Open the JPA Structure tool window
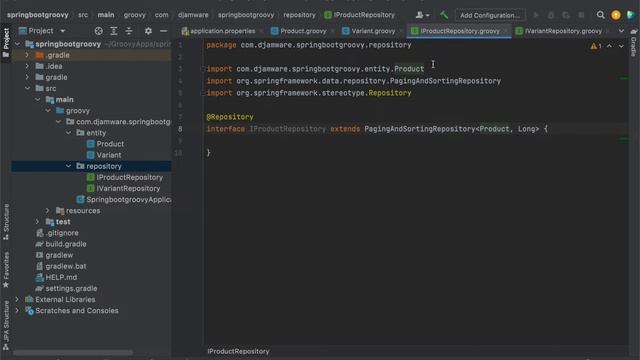 pyautogui.click(x=6, y=325)
